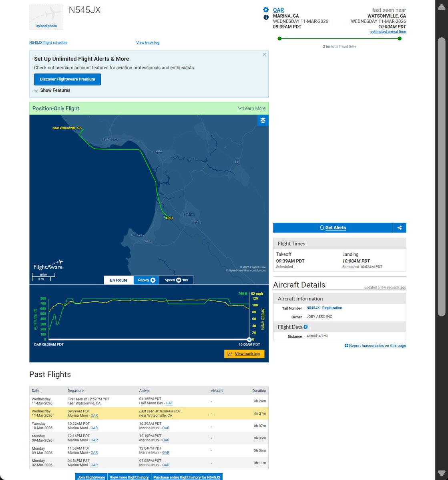Click the Duration column header
The image size is (448, 480).
[x=259, y=390]
